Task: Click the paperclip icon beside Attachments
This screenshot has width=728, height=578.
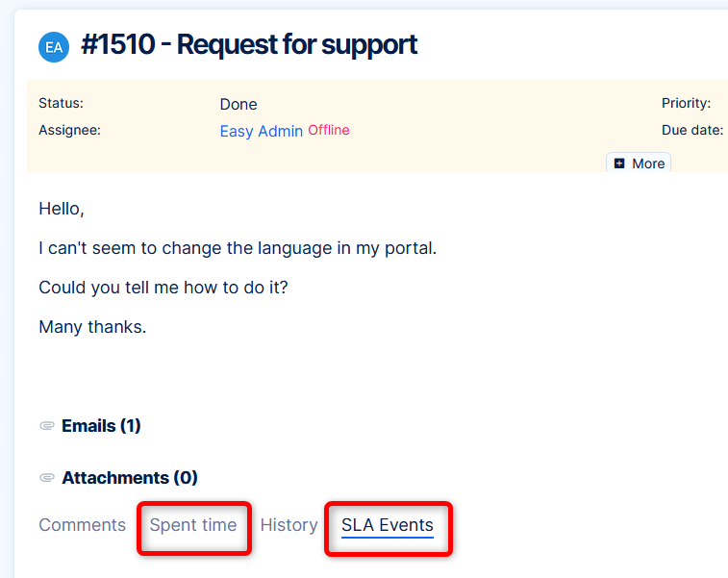Action: click(x=47, y=478)
